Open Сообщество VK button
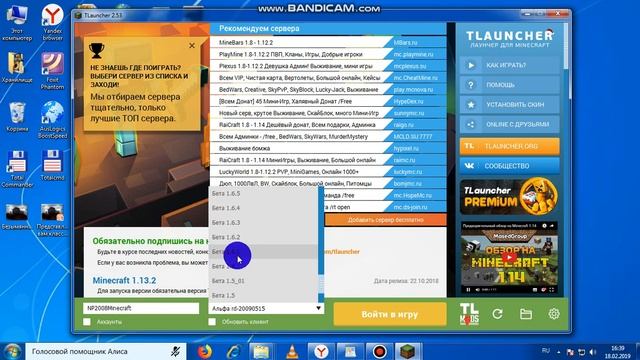This screenshot has width=640, height=360. pyautogui.click(x=509, y=166)
